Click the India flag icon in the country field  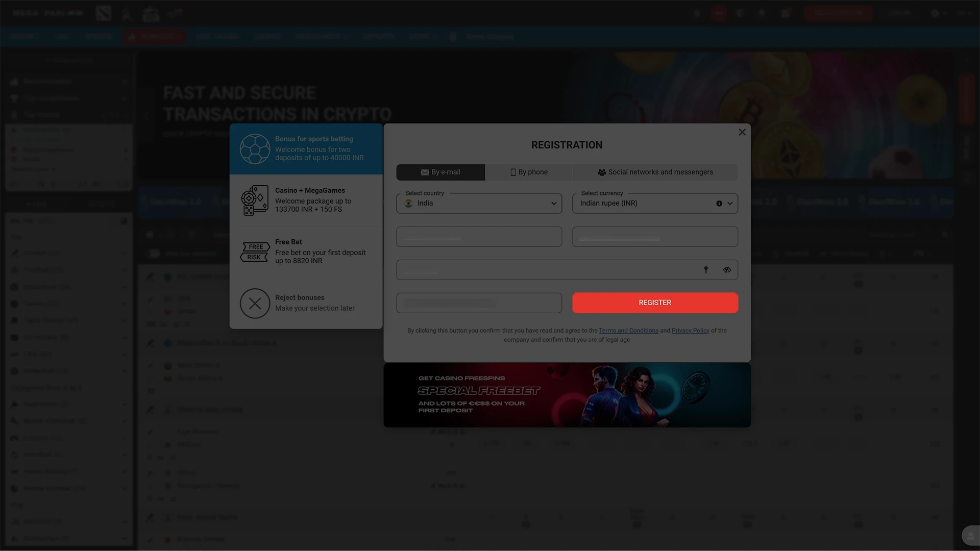(x=408, y=203)
